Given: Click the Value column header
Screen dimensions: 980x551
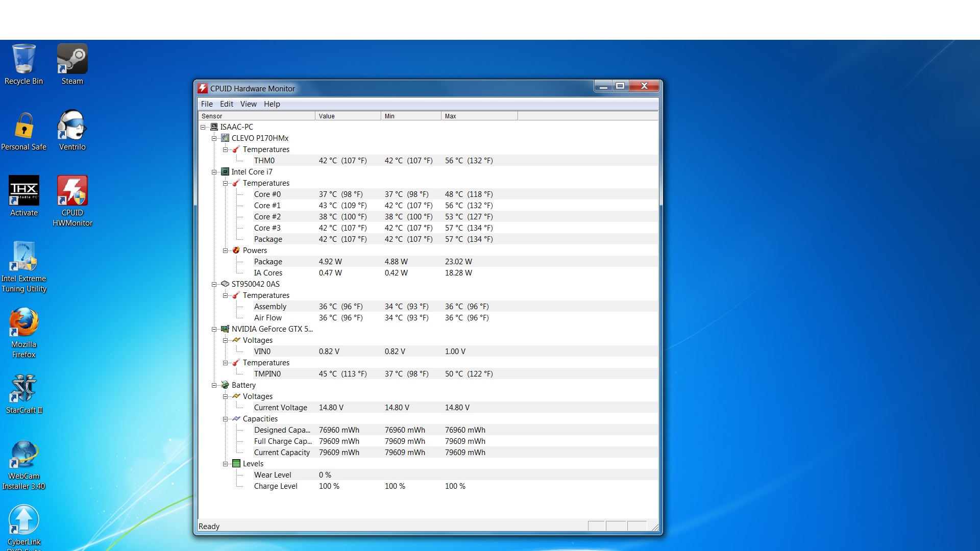Looking at the screenshot, I should (x=348, y=116).
